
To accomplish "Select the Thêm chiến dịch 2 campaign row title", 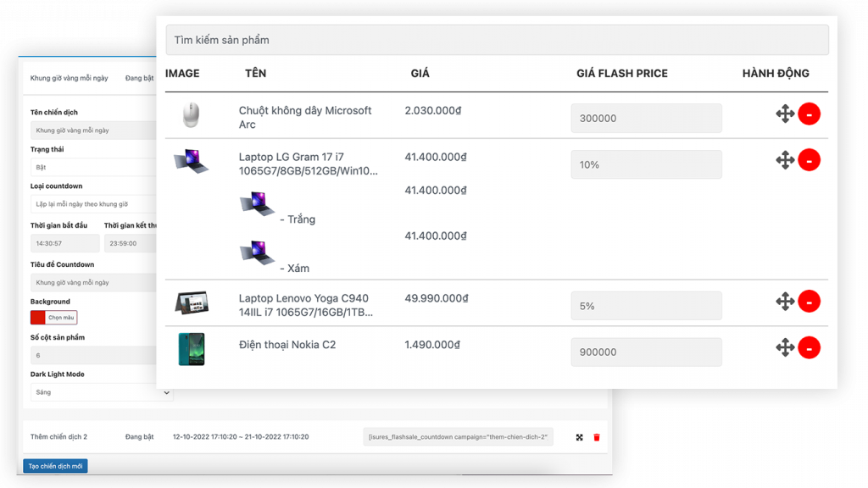I will 58,437.
